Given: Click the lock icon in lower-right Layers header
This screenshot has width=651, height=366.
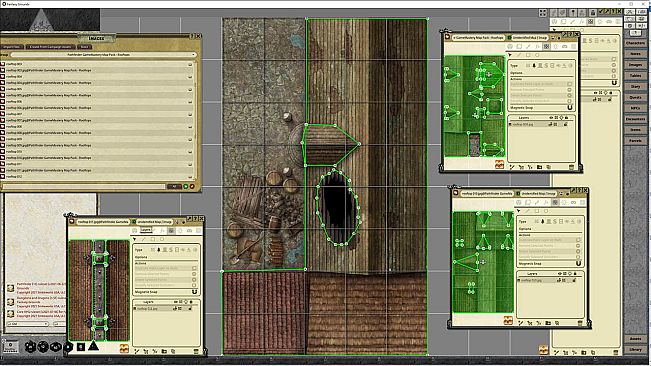Looking at the screenshot, I should (x=575, y=274).
